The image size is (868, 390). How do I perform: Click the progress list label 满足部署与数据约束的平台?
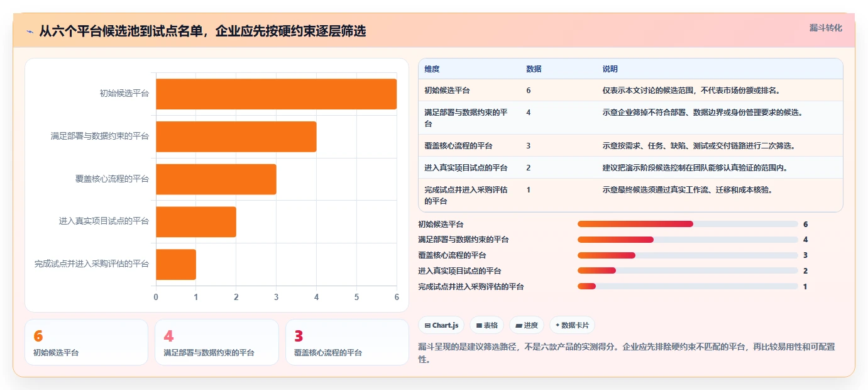pyautogui.click(x=464, y=240)
